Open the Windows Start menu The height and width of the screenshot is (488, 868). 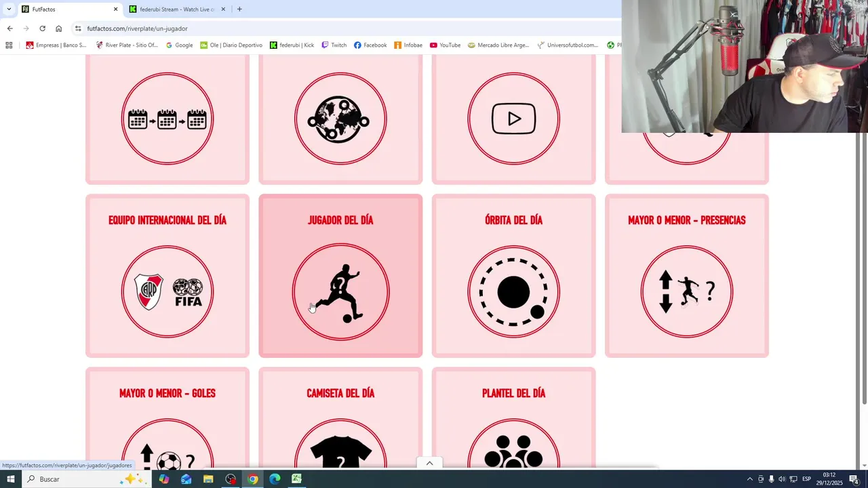click(x=10, y=479)
